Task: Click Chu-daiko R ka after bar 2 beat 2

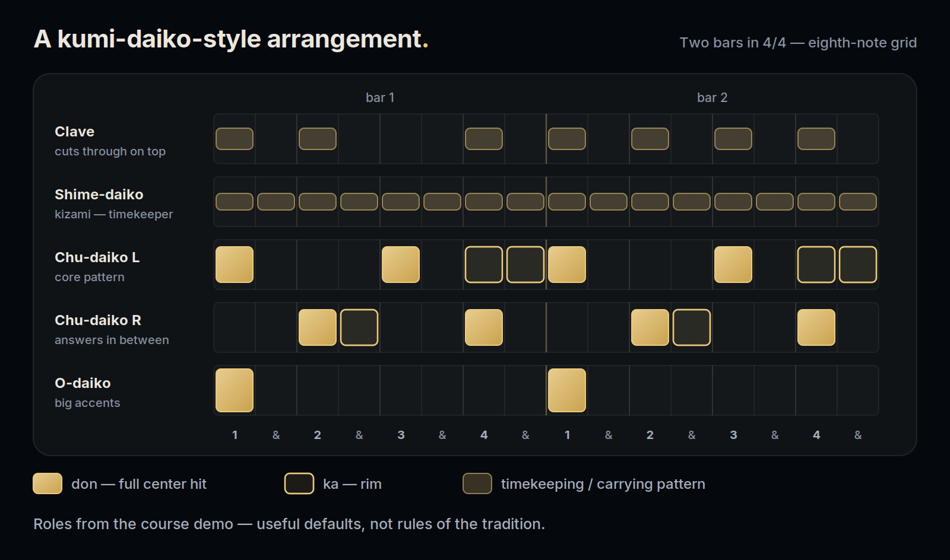Action: tap(692, 327)
